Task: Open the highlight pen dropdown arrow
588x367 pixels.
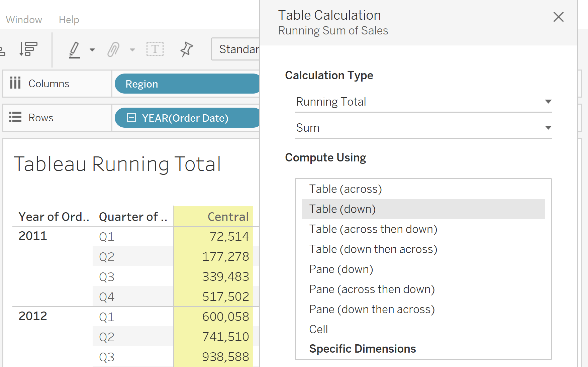Action: coord(92,50)
